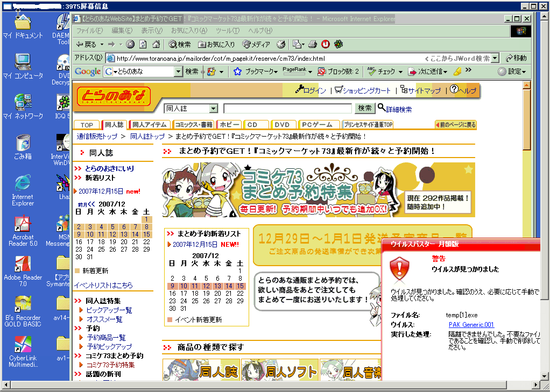Open the 表示(V) menu
This screenshot has height=392, width=550.
pyautogui.click(x=152, y=31)
